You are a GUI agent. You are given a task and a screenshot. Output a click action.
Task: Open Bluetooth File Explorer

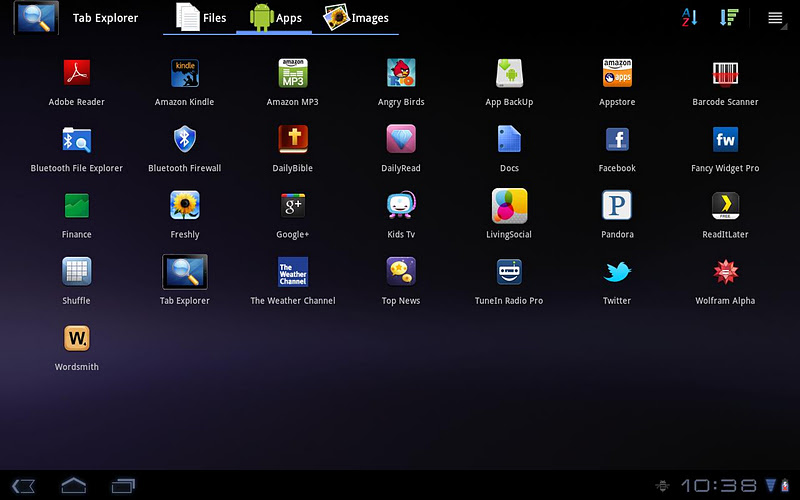(77, 139)
